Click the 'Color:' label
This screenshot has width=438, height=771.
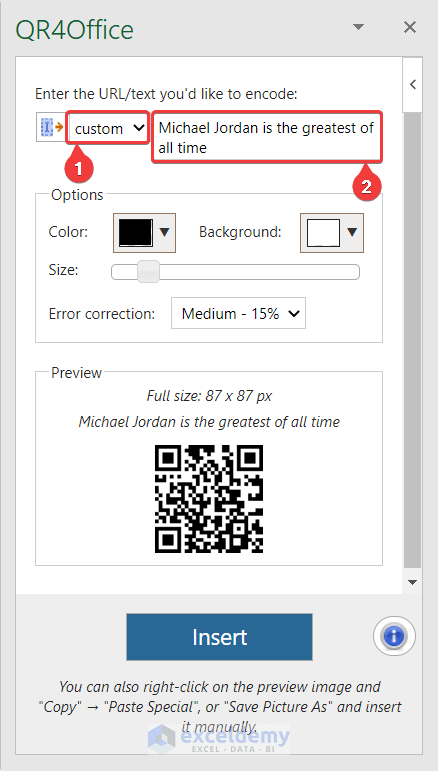pos(68,232)
